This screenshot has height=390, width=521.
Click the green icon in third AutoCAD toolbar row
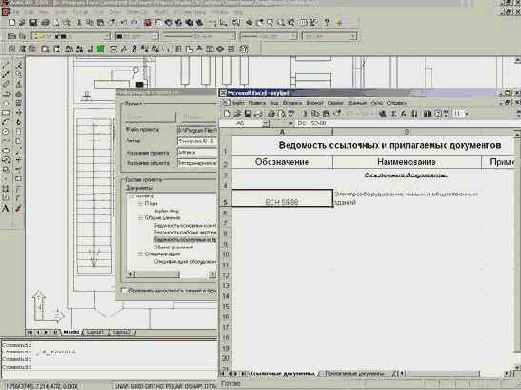point(100,49)
